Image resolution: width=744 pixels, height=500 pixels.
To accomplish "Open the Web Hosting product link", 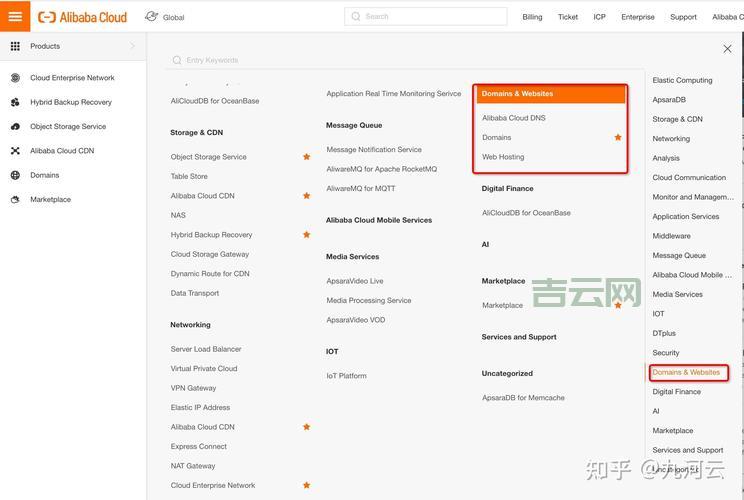I will (x=503, y=157).
